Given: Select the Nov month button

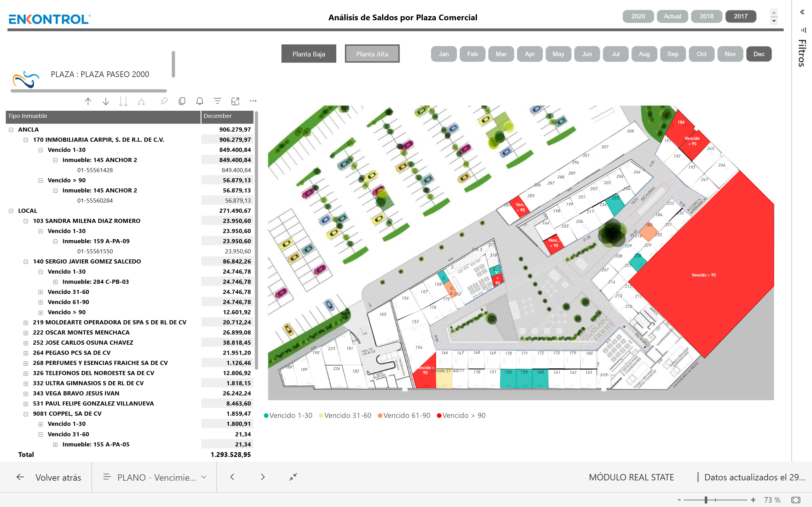Looking at the screenshot, I should pyautogui.click(x=730, y=54).
